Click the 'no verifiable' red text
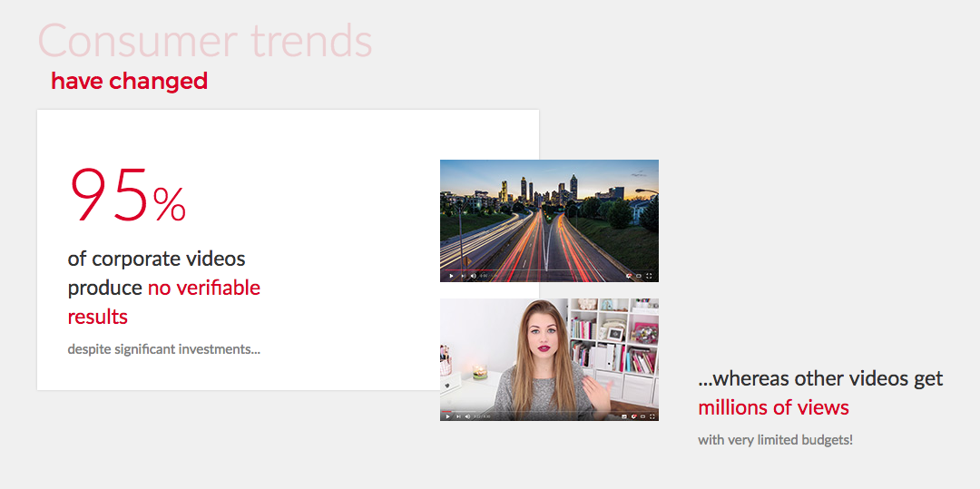This screenshot has height=489, width=980. pos(204,288)
